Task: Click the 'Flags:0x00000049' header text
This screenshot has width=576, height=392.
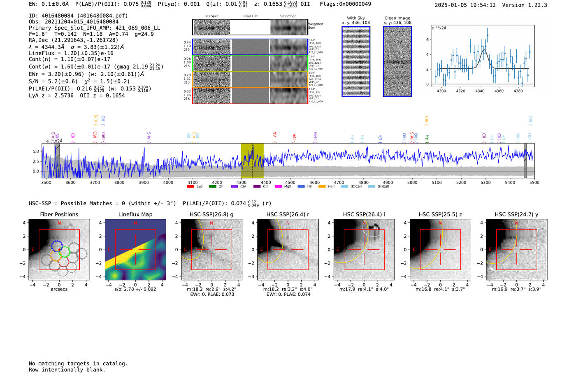Action: pos(345,4)
